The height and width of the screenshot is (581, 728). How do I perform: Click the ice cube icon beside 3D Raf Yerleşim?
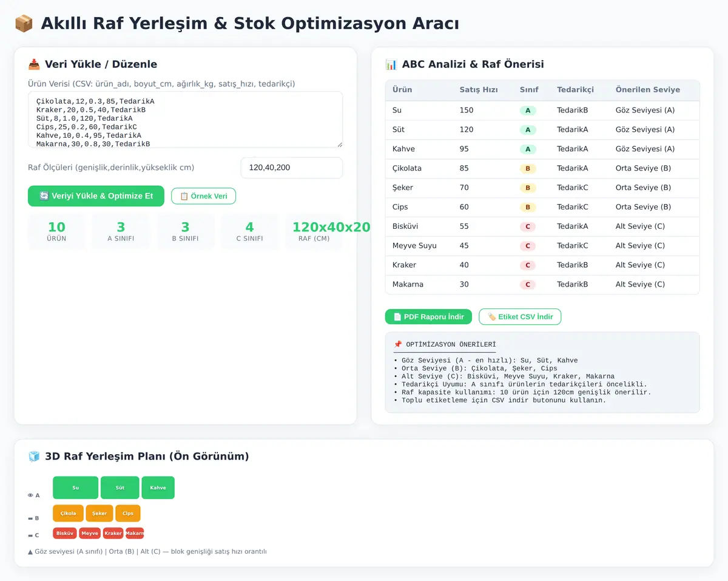click(34, 457)
